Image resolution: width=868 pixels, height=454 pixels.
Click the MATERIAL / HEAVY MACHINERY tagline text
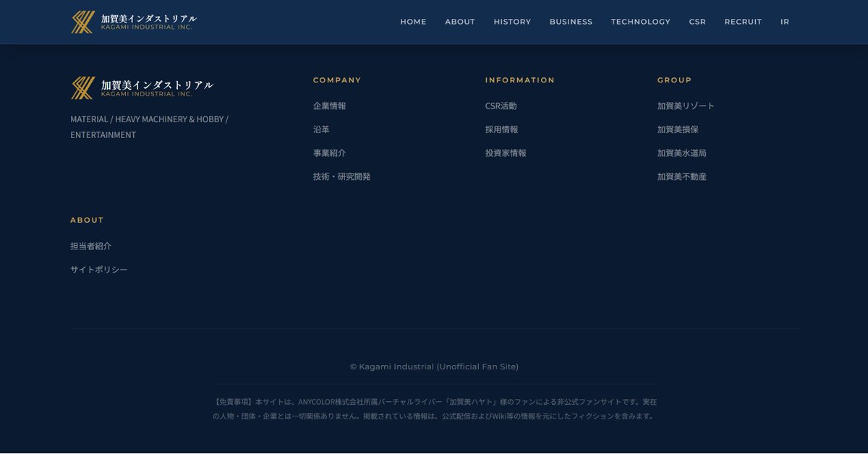coord(149,127)
